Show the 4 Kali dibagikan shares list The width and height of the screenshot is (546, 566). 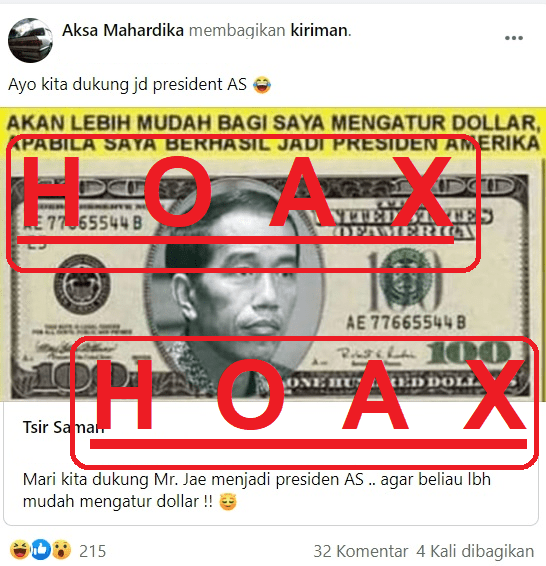475,551
